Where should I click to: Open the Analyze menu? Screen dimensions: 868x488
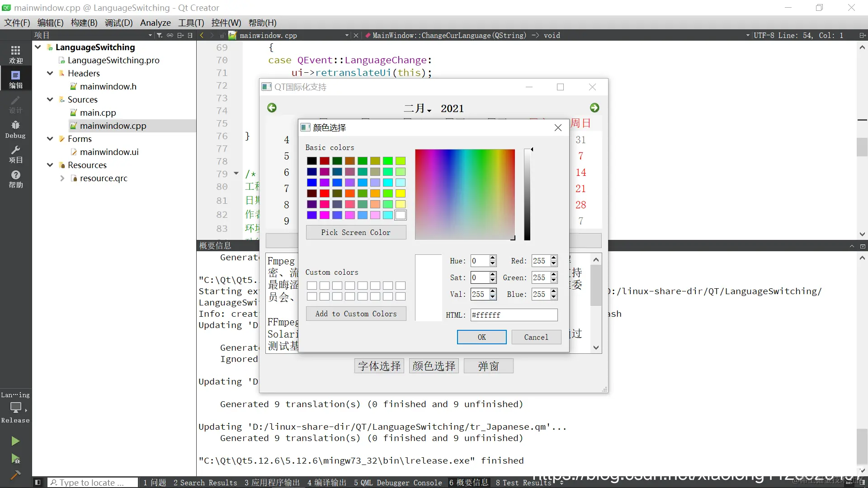tap(155, 23)
